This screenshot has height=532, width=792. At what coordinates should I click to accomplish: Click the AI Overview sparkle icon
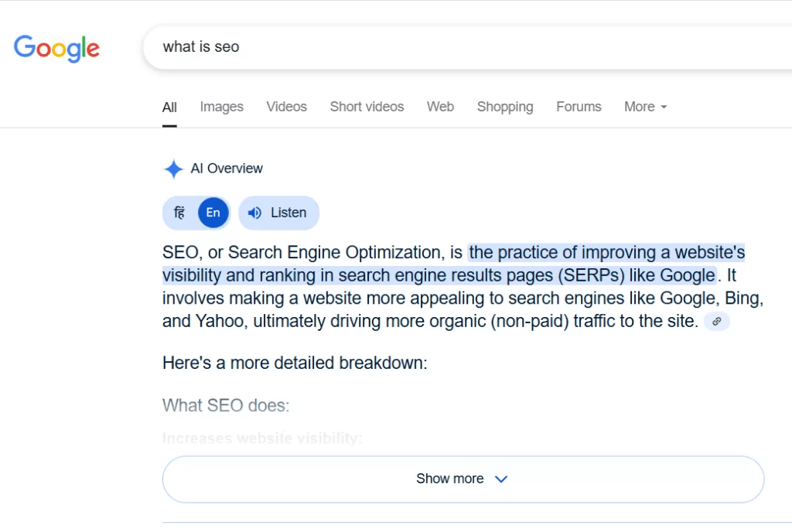173,169
